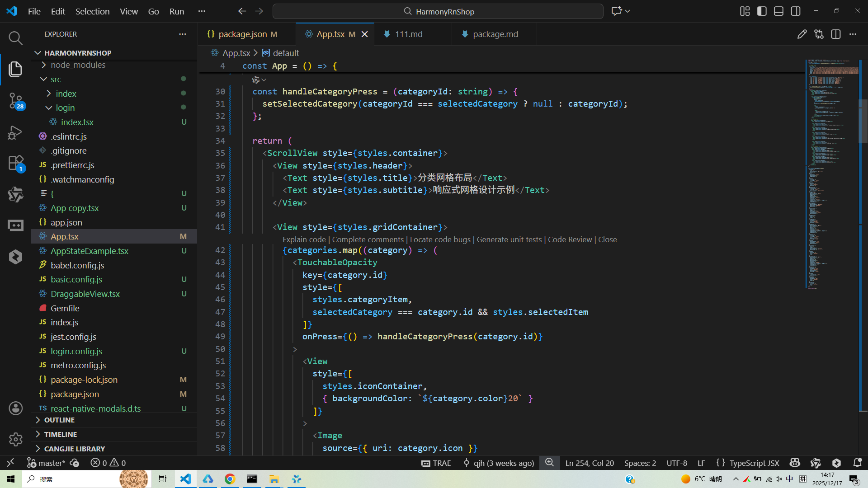This screenshot has height=488, width=868.
Task: Collapse the login folder
Action: tap(65, 108)
